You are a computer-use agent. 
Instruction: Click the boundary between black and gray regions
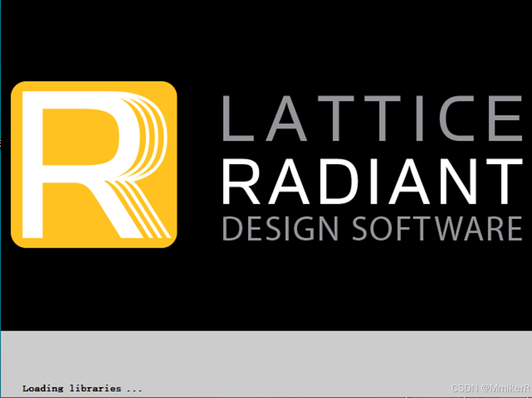[x=265, y=331]
